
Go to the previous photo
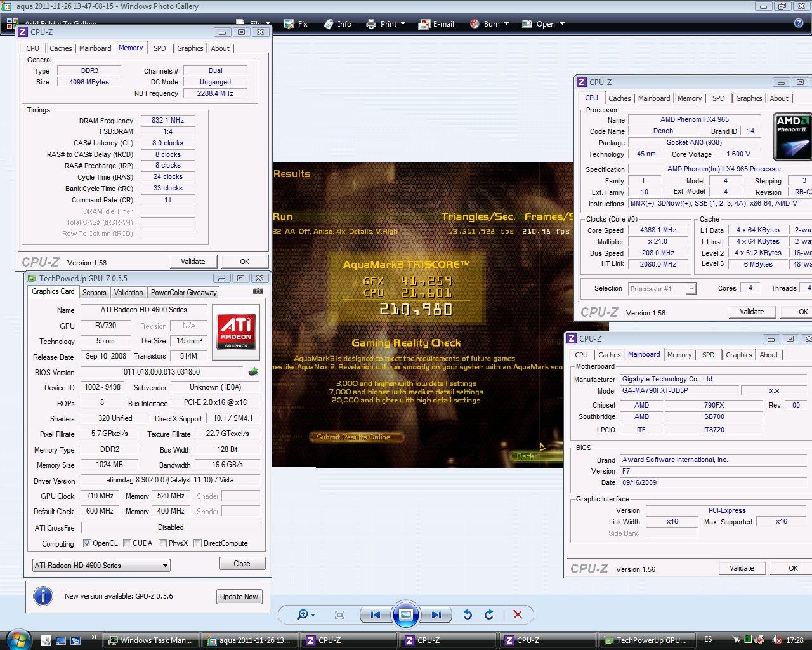point(375,614)
